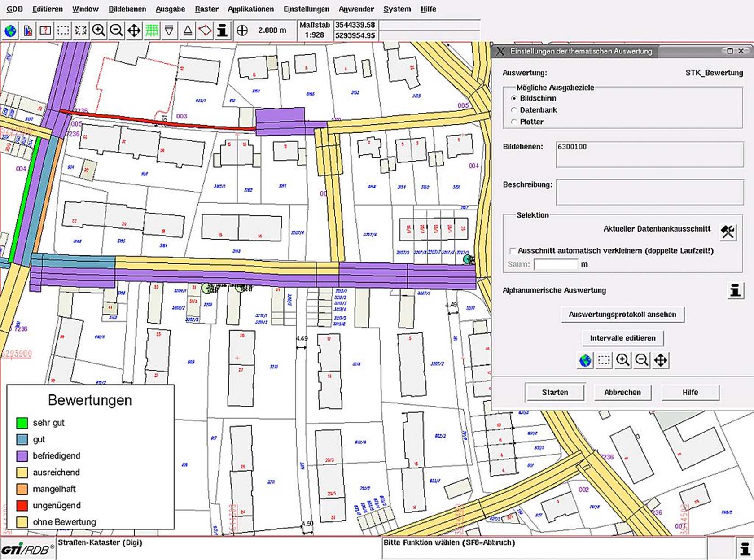754x560 pixels.
Task: Select the Plotter output option
Action: coord(513,122)
